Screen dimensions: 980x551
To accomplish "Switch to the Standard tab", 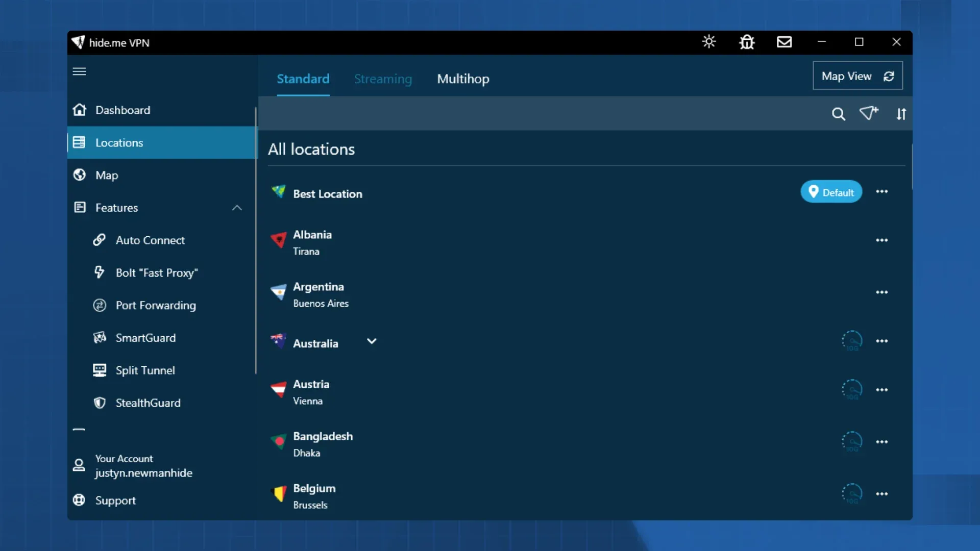I will [x=303, y=79].
